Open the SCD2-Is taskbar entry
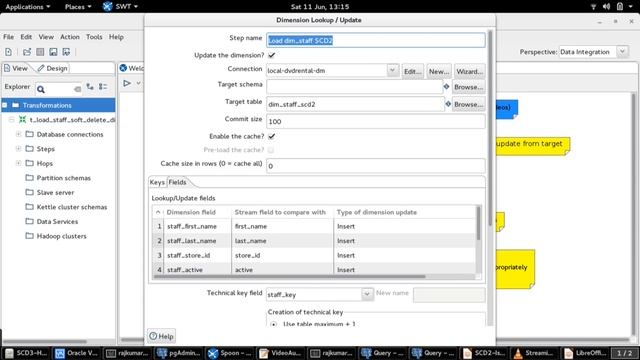Image resolution: width=640 pixels, height=360 pixels. coord(484,353)
